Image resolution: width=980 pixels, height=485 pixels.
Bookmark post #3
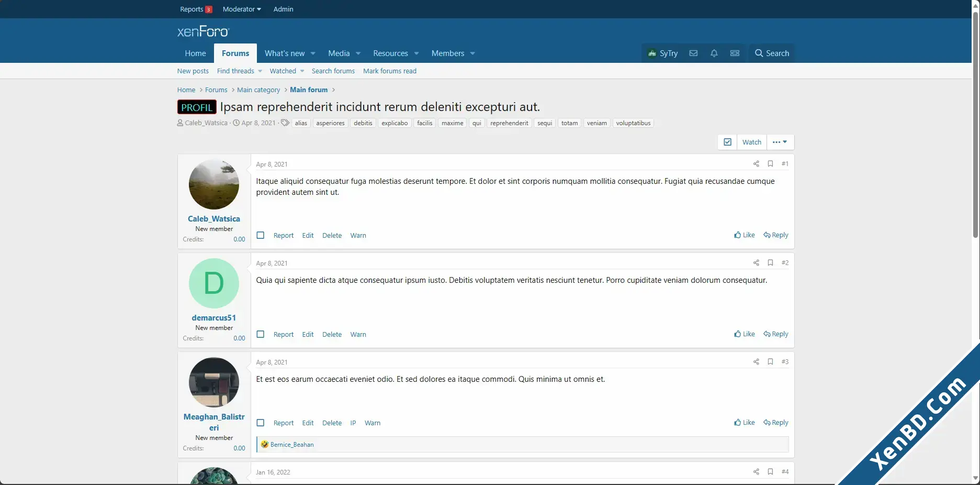(770, 362)
